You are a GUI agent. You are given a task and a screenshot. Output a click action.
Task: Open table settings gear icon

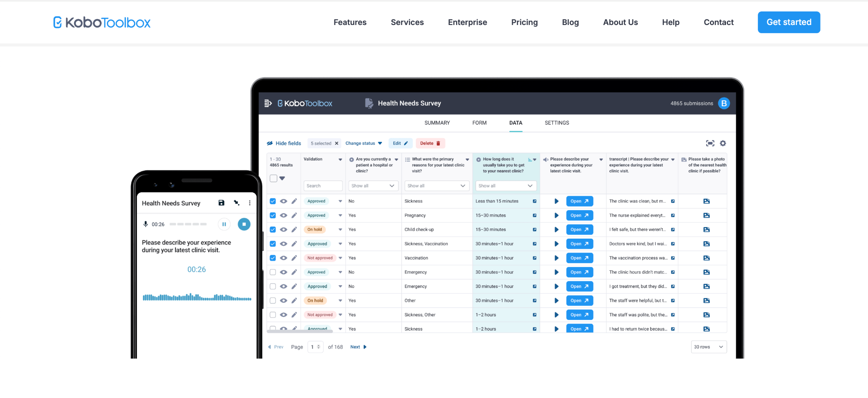tap(723, 143)
